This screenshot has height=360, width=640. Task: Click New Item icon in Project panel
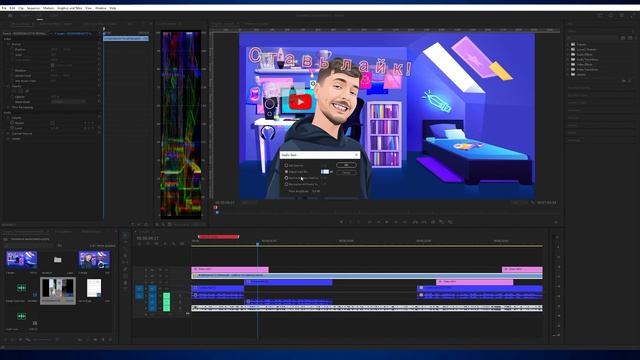[x=103, y=340]
